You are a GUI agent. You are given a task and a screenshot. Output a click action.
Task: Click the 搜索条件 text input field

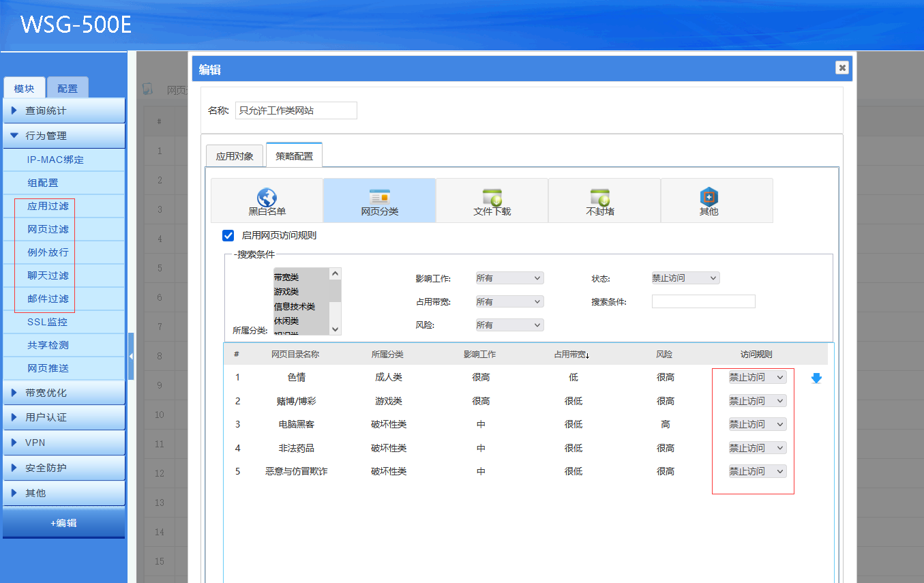tap(703, 301)
